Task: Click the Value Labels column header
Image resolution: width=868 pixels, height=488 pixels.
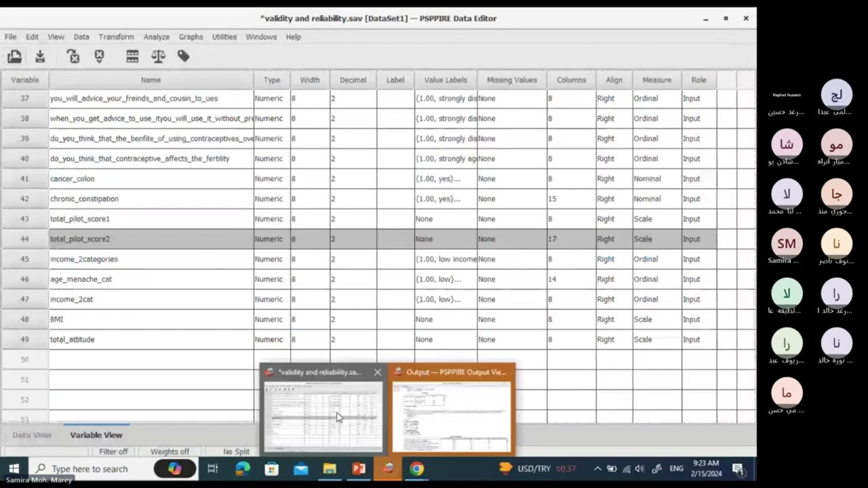Action: tap(446, 80)
